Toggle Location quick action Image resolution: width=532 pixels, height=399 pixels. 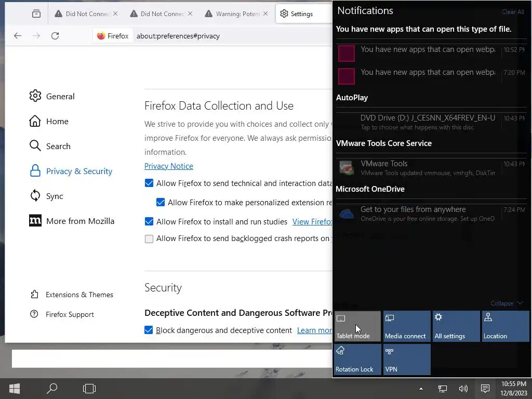[x=505, y=326]
